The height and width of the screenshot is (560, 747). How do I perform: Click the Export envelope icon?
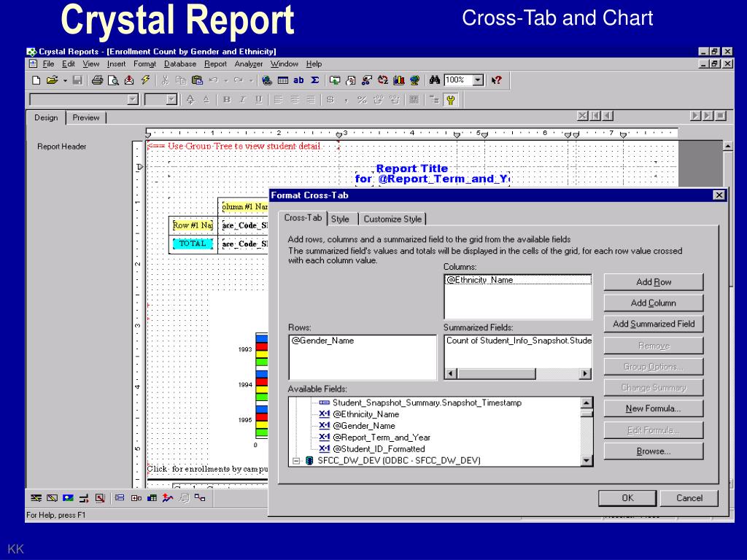pos(129,80)
